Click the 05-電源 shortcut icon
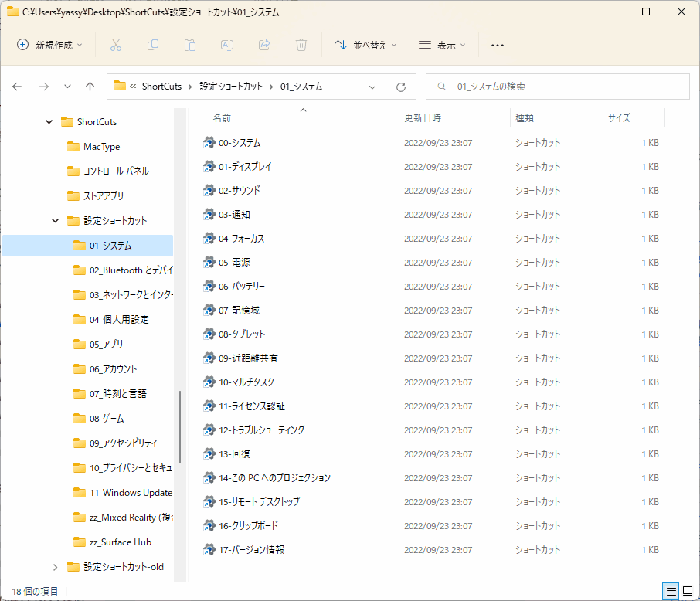Image resolution: width=700 pixels, height=601 pixels. coord(209,262)
